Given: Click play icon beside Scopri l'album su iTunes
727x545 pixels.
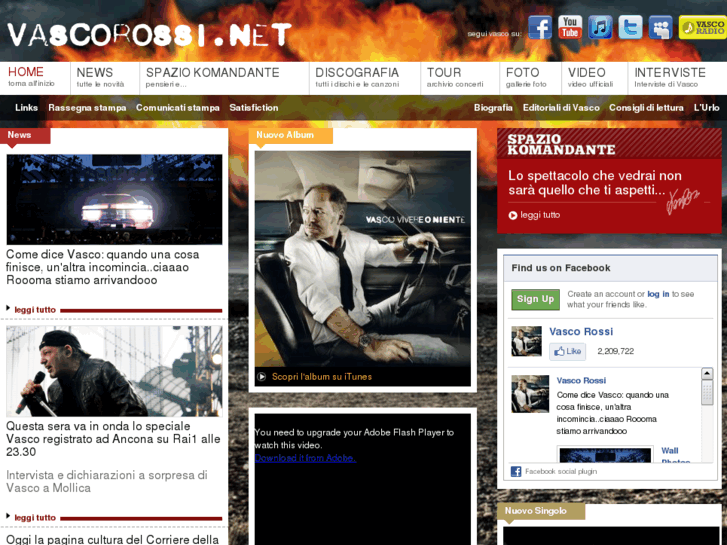Looking at the screenshot, I should (261, 377).
